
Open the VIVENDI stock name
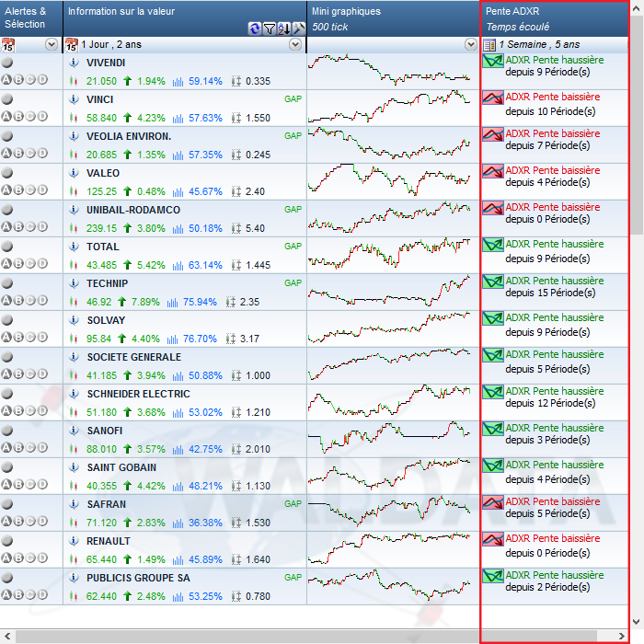[x=106, y=63]
